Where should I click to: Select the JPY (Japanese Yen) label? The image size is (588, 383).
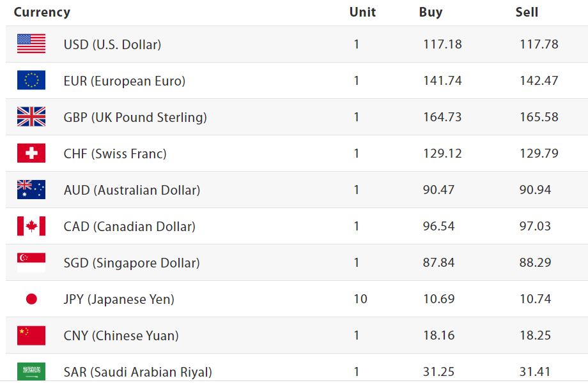click(x=120, y=299)
